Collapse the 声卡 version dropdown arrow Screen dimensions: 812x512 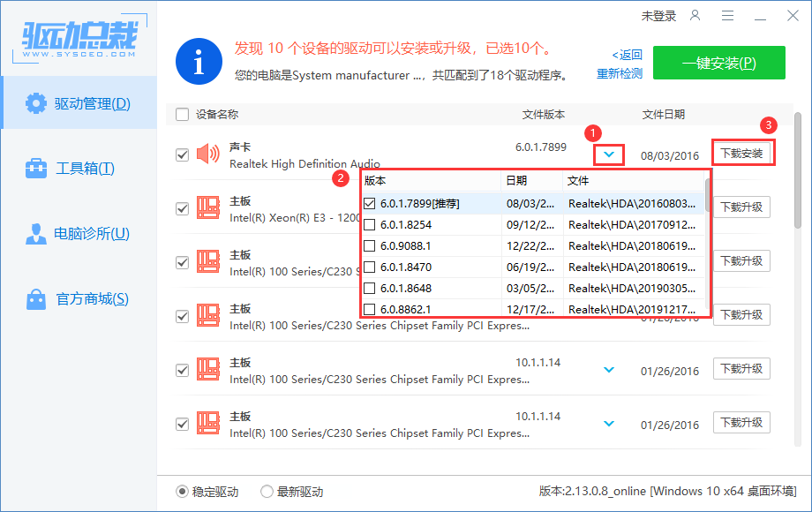(x=609, y=154)
